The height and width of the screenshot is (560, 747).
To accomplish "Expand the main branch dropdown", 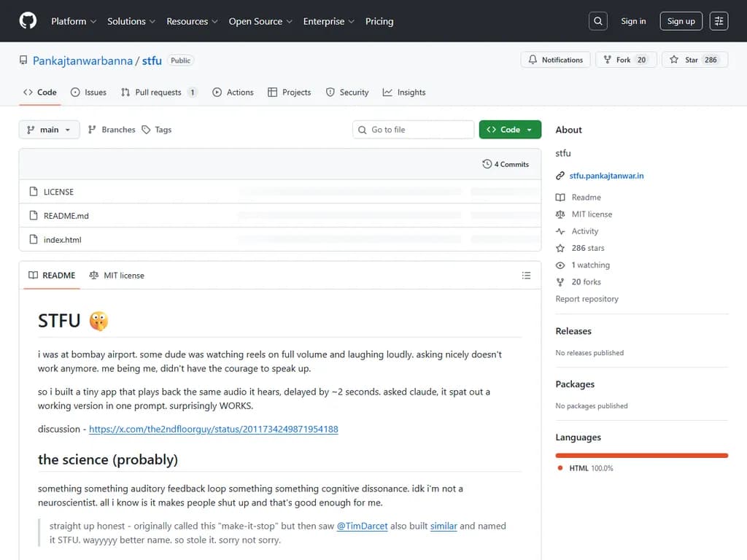I will click(49, 130).
